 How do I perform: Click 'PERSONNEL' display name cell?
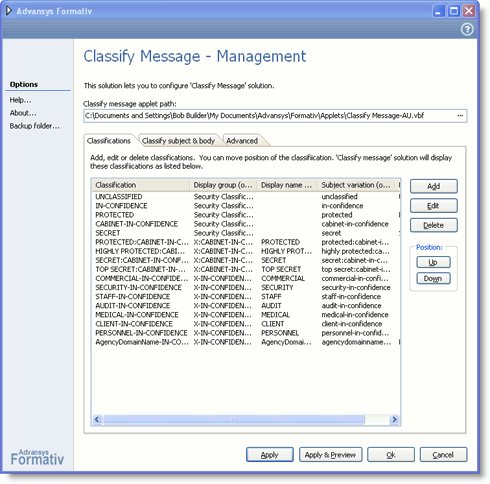click(x=280, y=333)
